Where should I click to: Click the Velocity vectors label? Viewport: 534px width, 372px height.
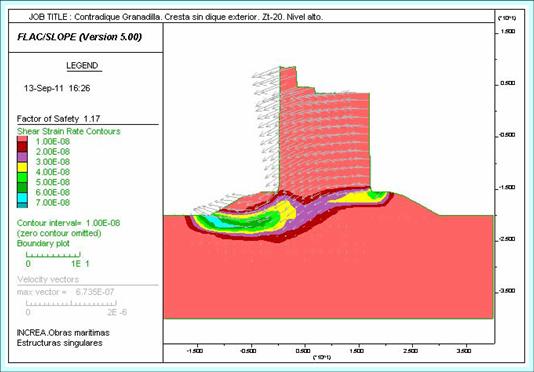pos(48,280)
